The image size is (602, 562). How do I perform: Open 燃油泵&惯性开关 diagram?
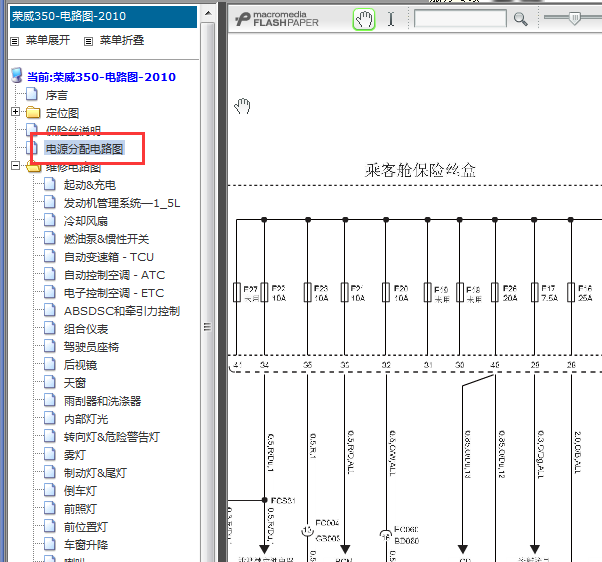[x=106, y=239]
